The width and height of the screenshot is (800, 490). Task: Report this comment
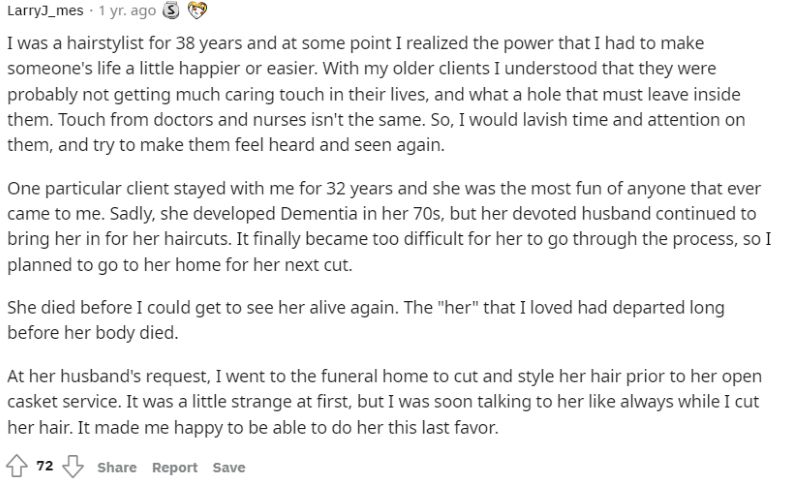[175, 468]
